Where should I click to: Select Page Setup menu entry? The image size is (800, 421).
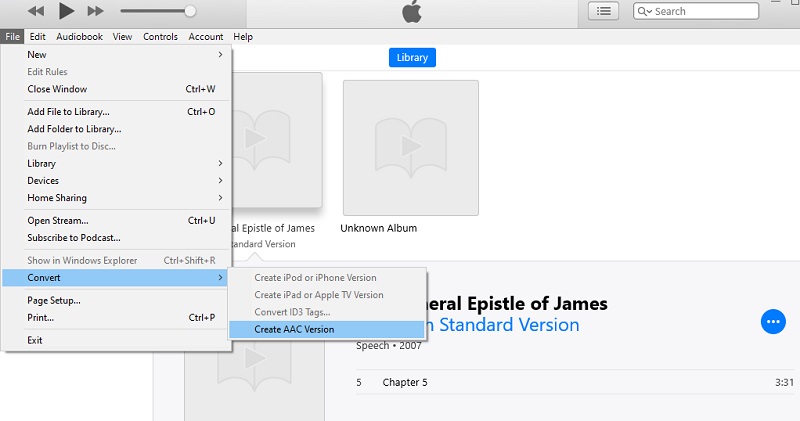click(x=116, y=301)
